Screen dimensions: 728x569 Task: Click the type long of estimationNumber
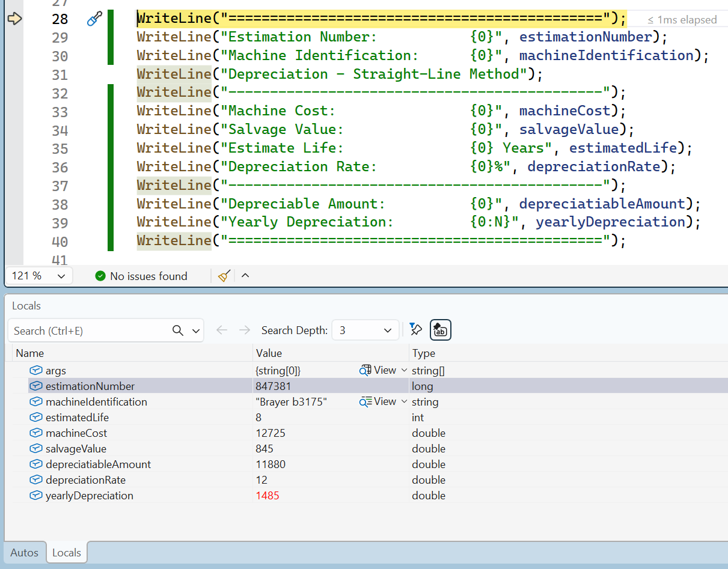click(x=423, y=386)
